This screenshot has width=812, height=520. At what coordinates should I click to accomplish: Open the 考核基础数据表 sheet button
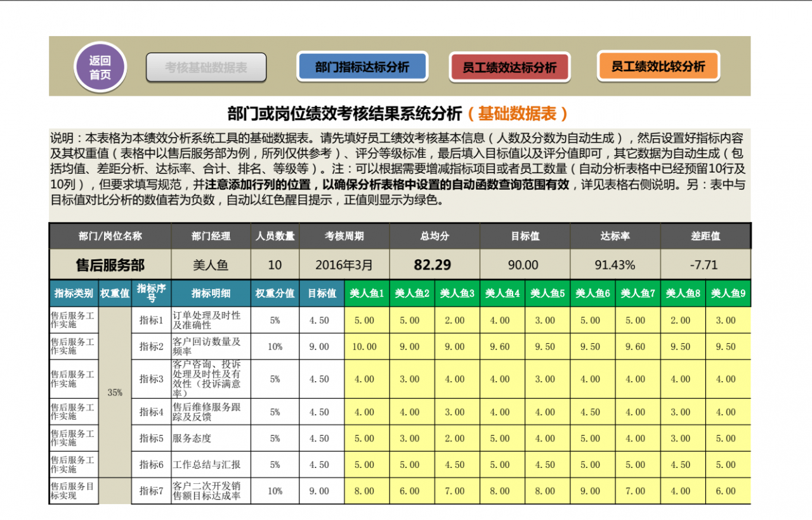pos(206,67)
